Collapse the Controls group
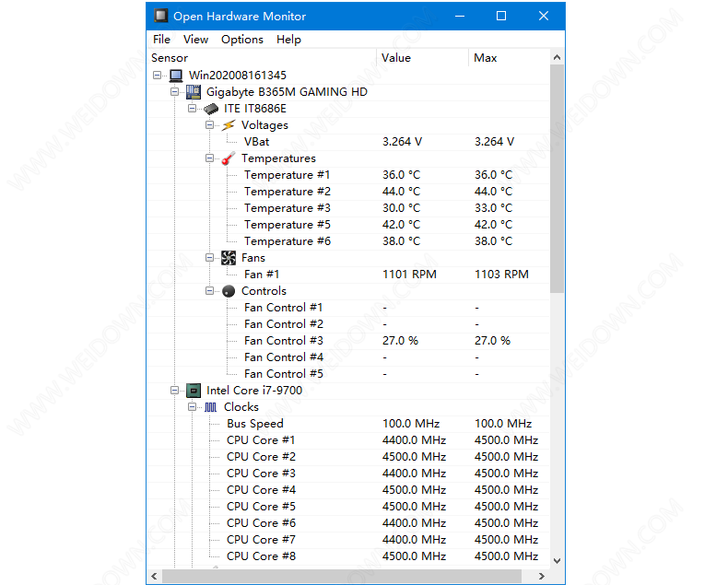This screenshot has height=585, width=728. [x=210, y=290]
